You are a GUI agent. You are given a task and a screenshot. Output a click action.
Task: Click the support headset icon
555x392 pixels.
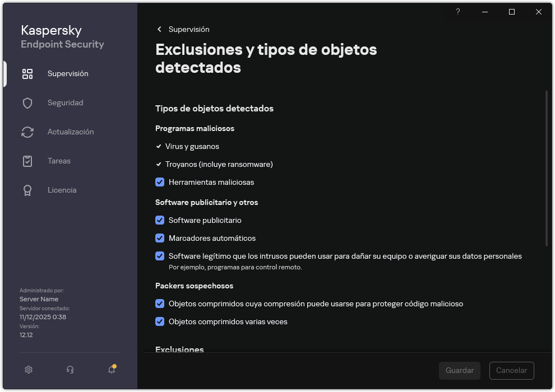(70, 370)
